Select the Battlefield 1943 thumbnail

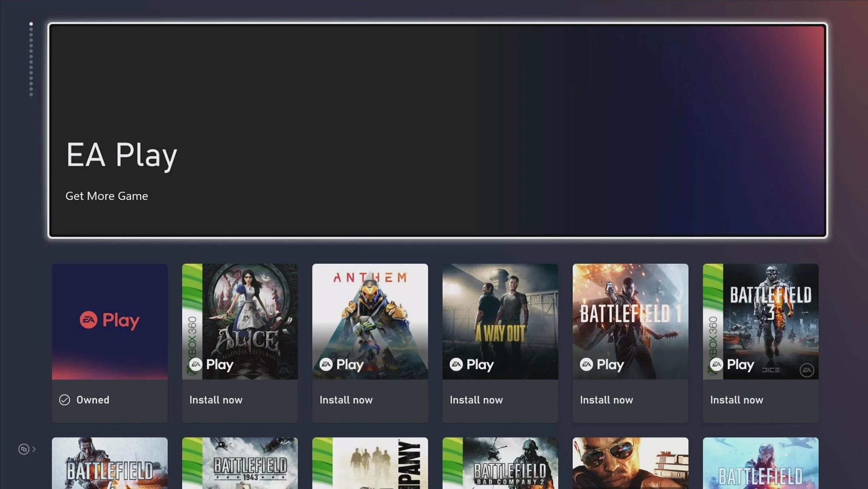point(240,463)
